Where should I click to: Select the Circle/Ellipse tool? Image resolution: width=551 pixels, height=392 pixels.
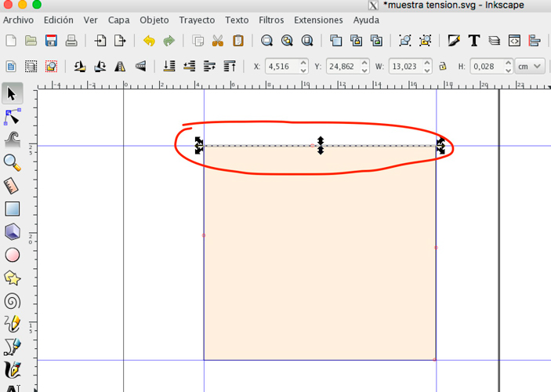click(x=12, y=255)
